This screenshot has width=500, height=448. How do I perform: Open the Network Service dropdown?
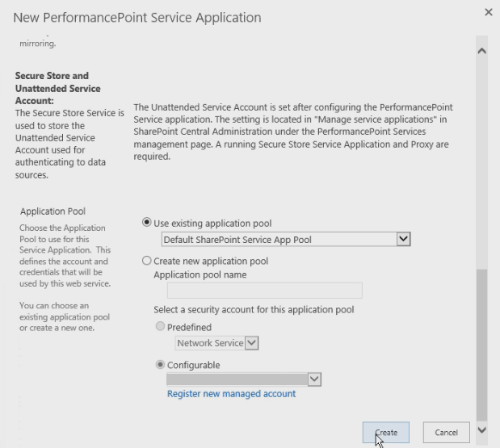216,343
